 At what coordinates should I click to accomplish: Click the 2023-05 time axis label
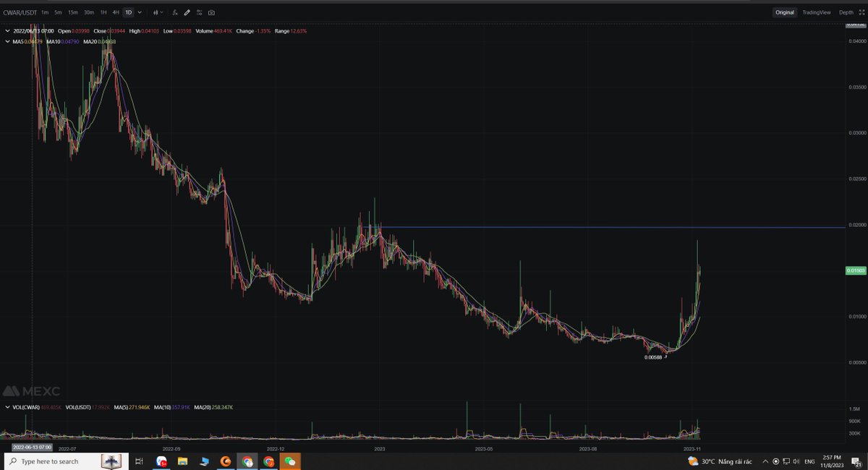(x=482, y=448)
